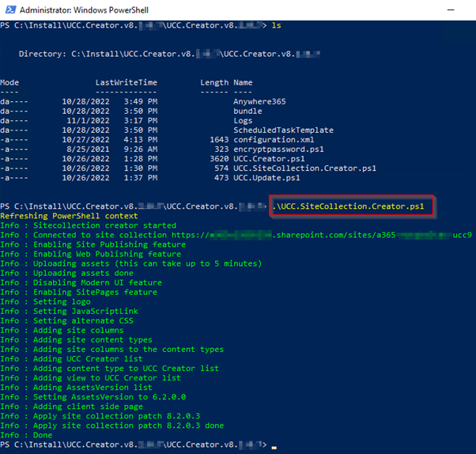The width and height of the screenshot is (476, 454).
Task: Click the cursor at the final prompt
Action: click(274, 445)
